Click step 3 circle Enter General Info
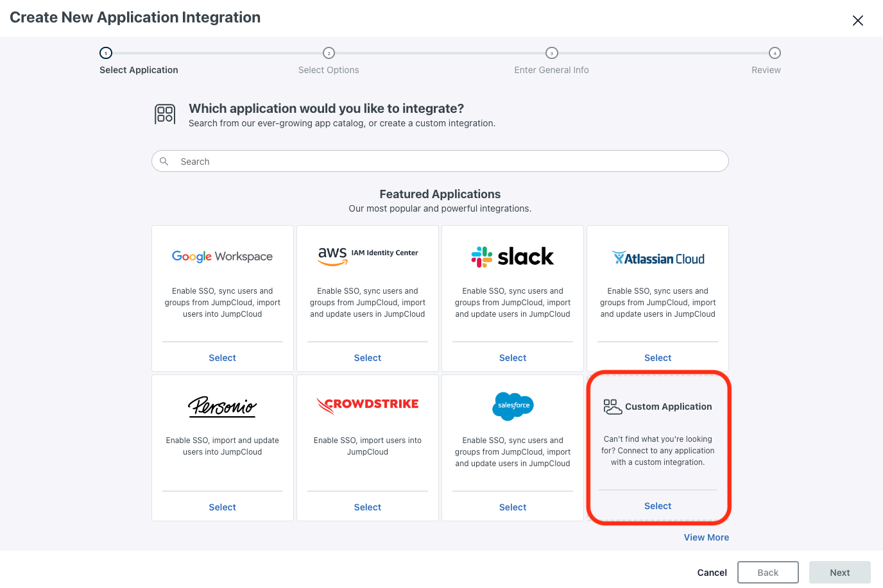 [552, 53]
